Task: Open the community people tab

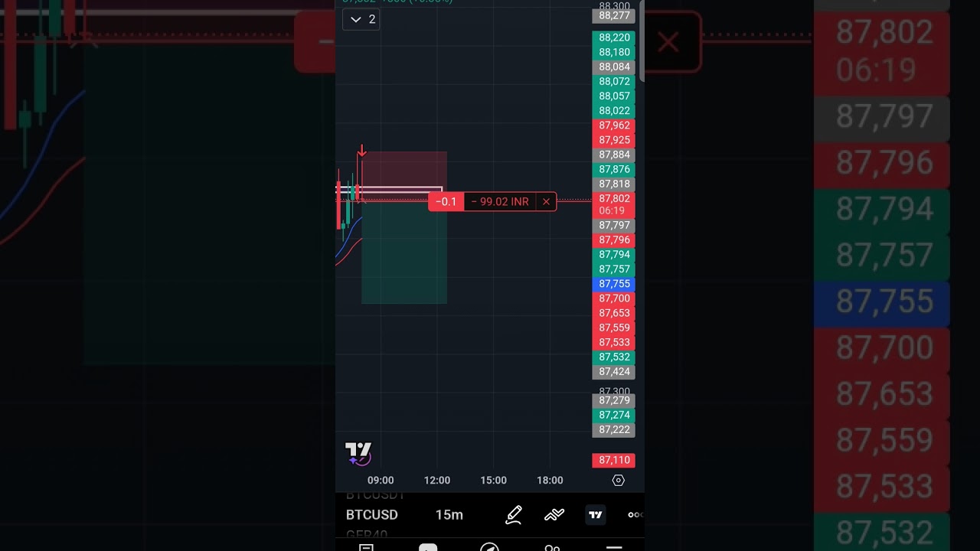Action: pyautogui.click(x=552, y=548)
